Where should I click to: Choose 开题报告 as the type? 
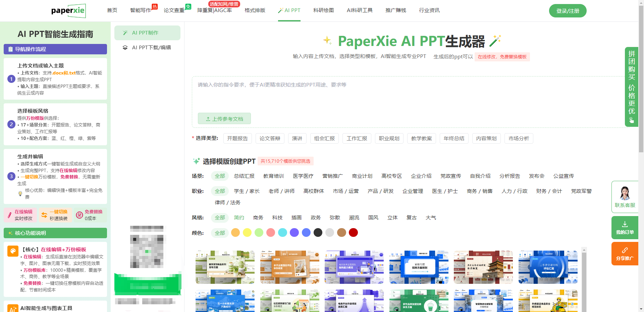pos(237,139)
